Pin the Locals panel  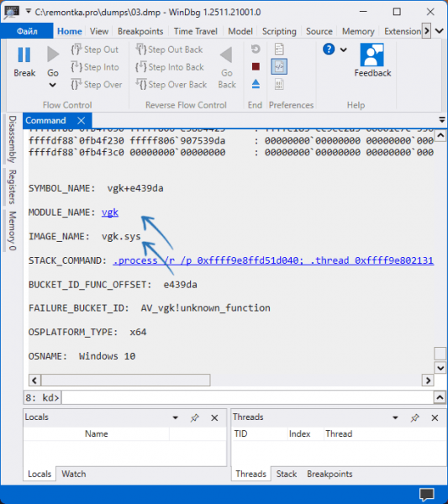point(194,417)
